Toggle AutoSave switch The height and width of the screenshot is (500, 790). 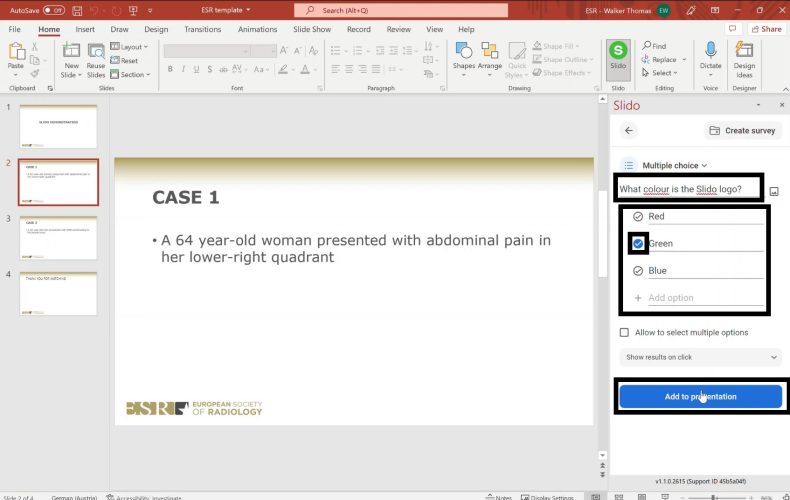pyautogui.click(x=53, y=10)
